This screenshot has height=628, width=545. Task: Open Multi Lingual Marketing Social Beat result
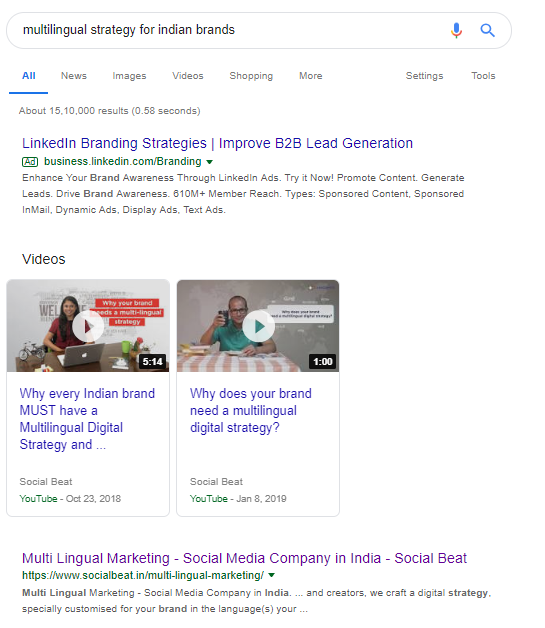(x=244, y=558)
